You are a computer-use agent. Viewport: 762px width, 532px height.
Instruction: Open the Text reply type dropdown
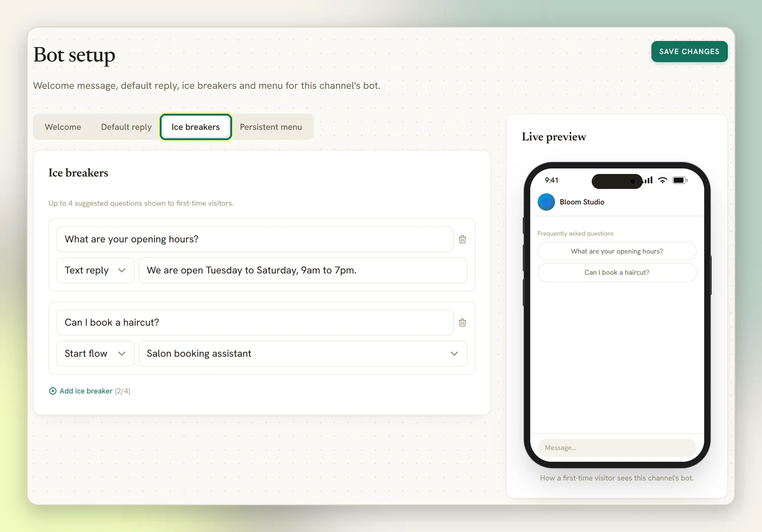coord(96,271)
